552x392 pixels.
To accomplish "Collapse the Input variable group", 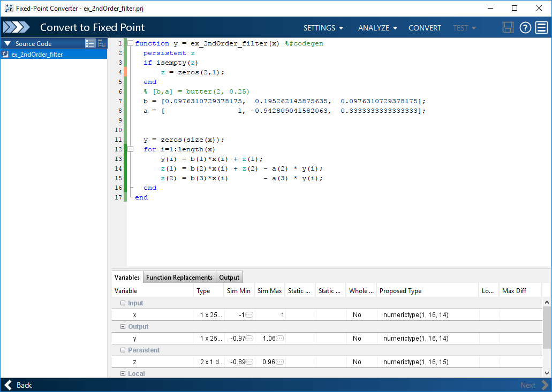I will [x=123, y=303].
